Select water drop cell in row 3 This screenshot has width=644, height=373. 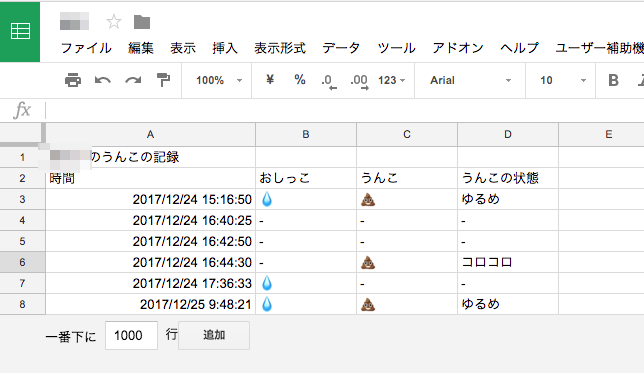pos(306,199)
